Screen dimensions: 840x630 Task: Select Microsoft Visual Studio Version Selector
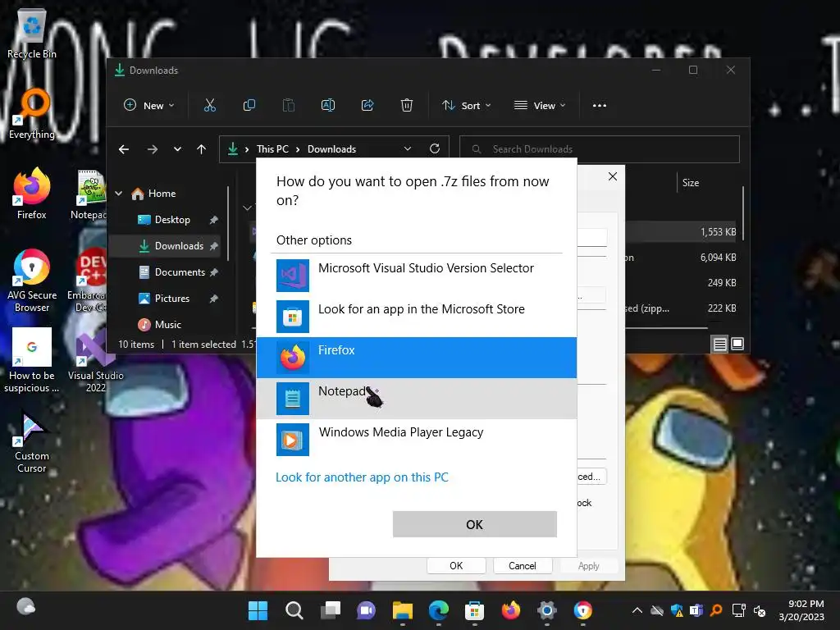point(416,276)
